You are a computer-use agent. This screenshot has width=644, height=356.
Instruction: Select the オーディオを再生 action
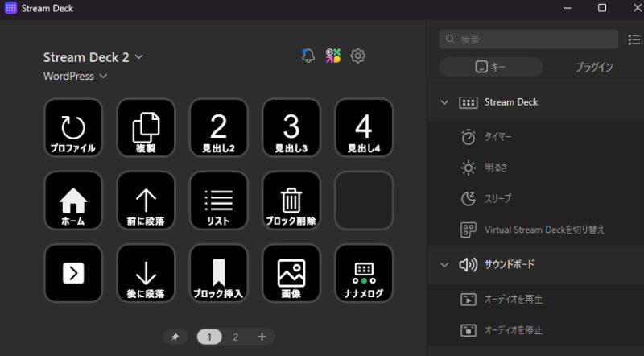point(535,300)
